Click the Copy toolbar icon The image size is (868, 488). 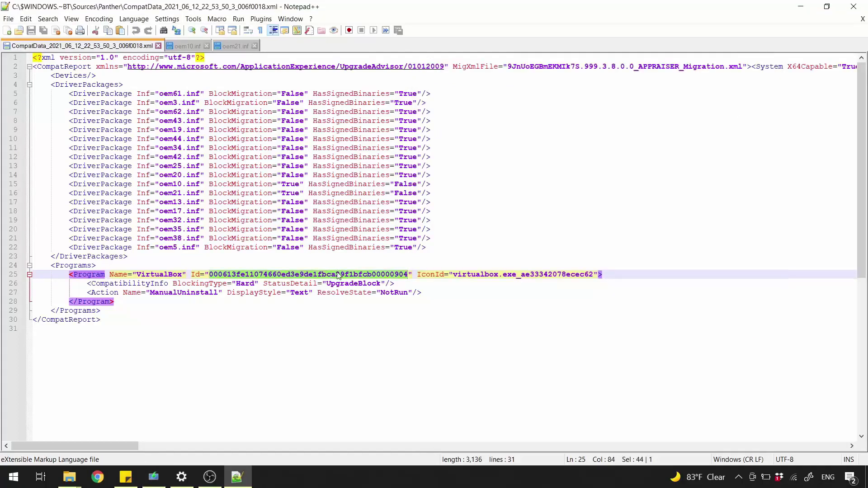[x=108, y=30]
